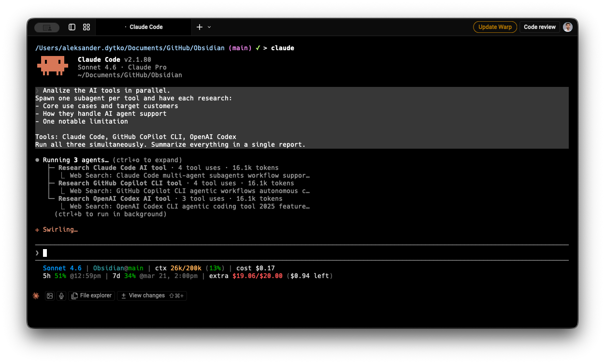605x364 pixels.
Task: Click the 'Tools: Claude Code, GitHub CoPilot' line
Action: pyautogui.click(x=136, y=137)
